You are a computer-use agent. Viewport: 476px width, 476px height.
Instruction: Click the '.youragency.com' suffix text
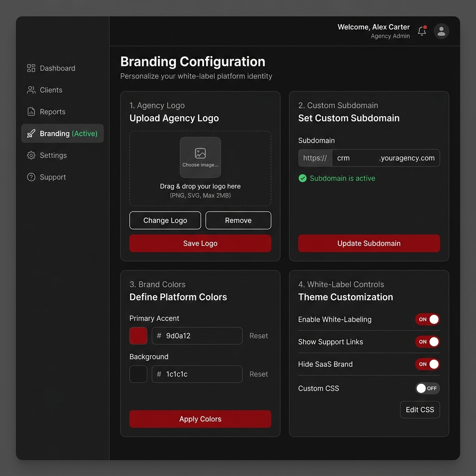pyautogui.click(x=407, y=158)
